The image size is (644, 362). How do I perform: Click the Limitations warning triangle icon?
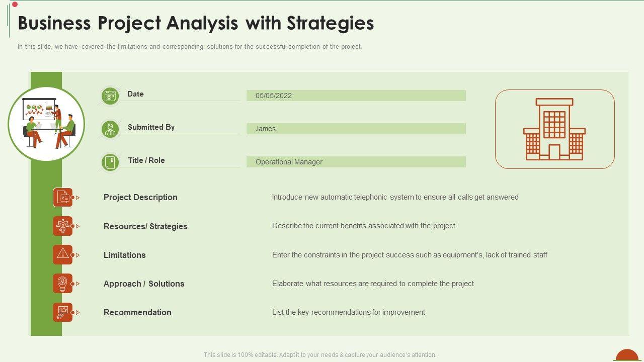coord(63,255)
